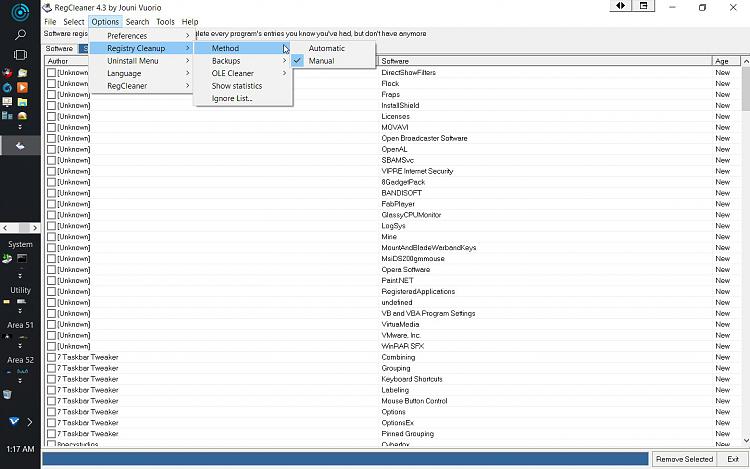Screen dimensions: 750x469
Task: Expand the Uninstall Menu submenu
Action: click(141, 61)
